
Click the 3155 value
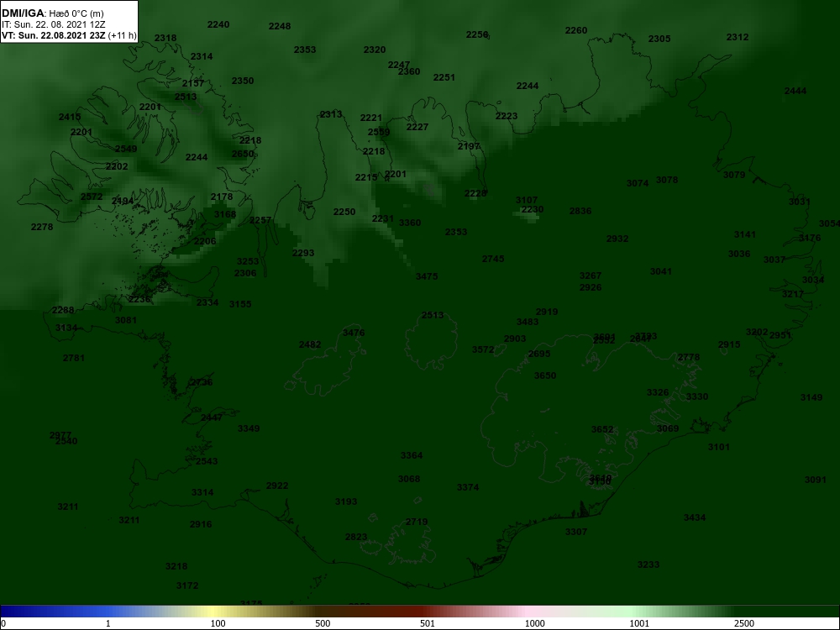240,304
